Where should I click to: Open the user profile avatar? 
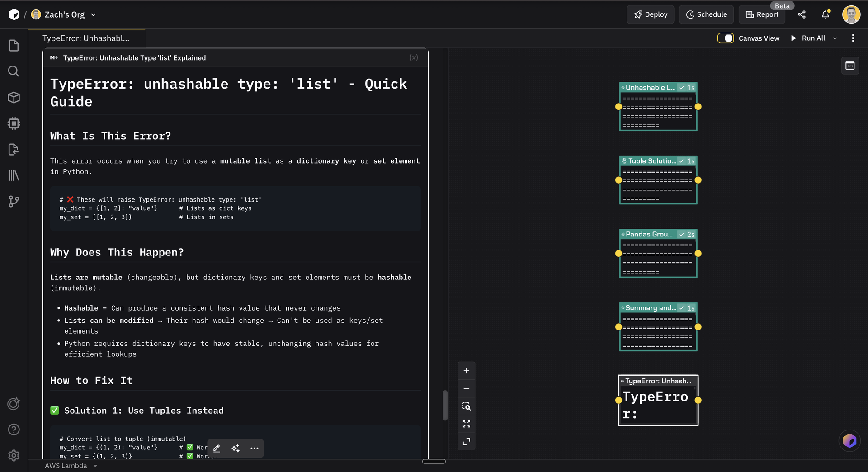pos(851,14)
